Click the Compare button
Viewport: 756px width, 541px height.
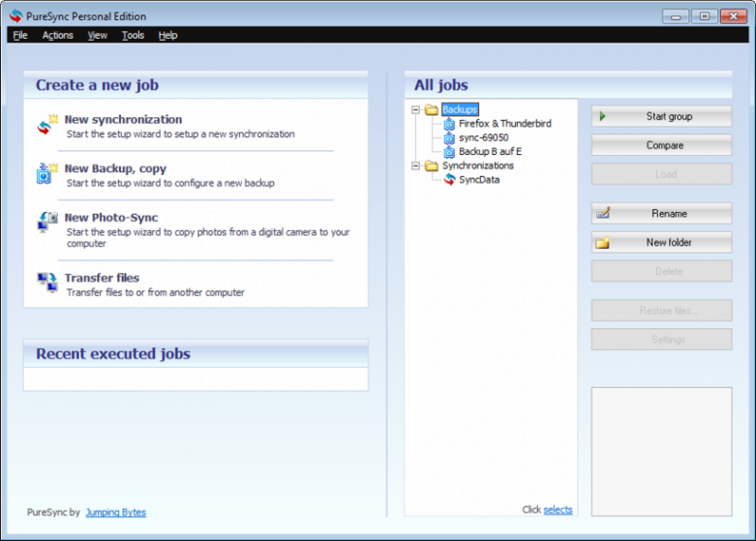[x=661, y=146]
